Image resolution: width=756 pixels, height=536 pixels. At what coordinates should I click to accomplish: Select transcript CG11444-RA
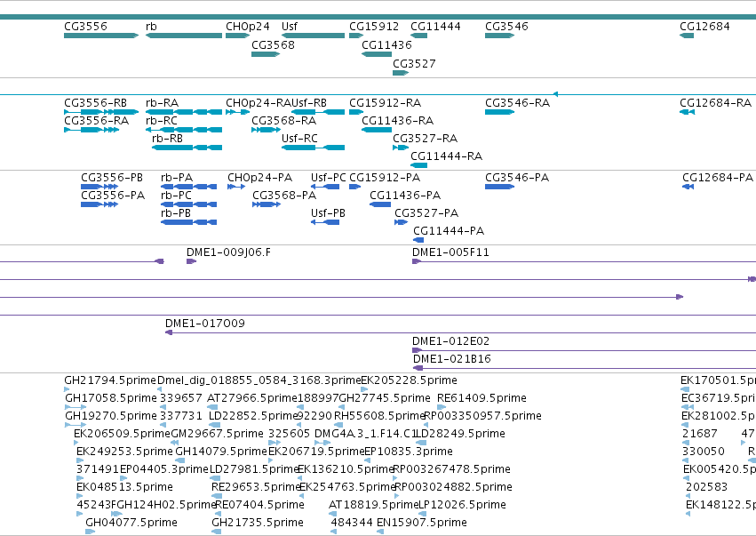[x=419, y=165]
